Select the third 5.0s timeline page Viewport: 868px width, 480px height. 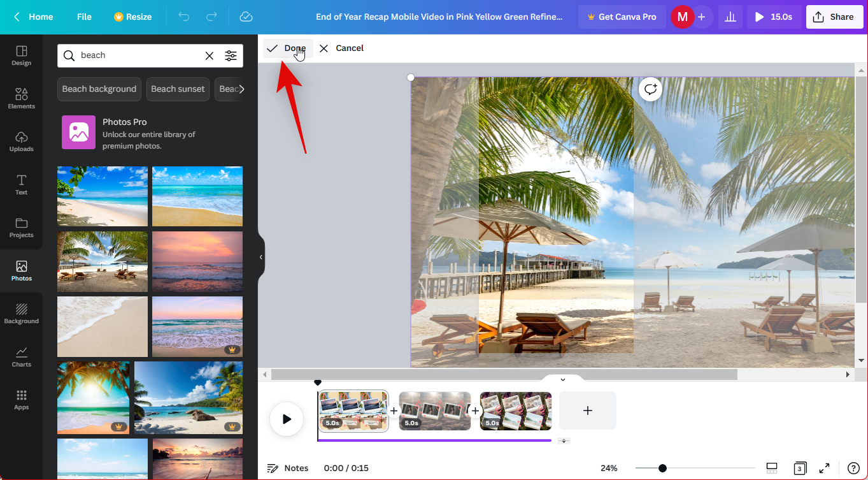[516, 411]
